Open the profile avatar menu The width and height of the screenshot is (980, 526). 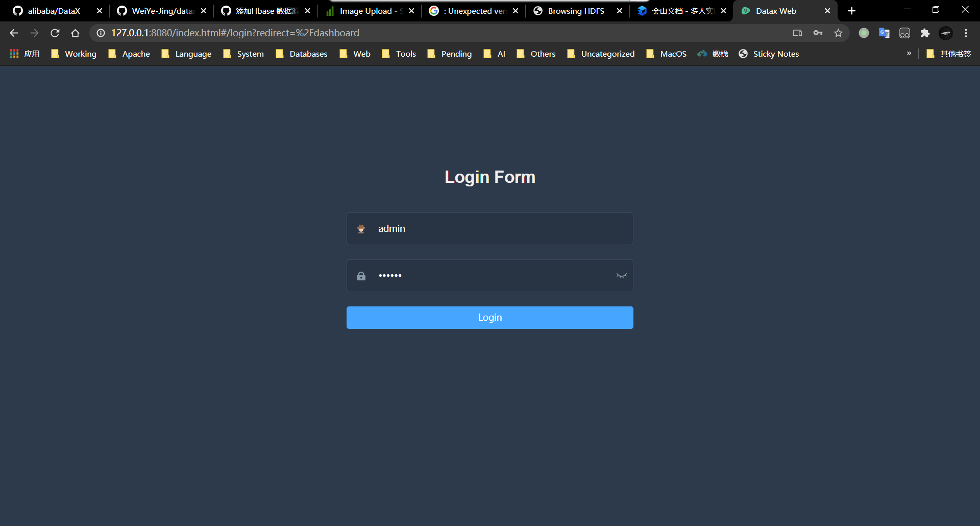pyautogui.click(x=946, y=33)
